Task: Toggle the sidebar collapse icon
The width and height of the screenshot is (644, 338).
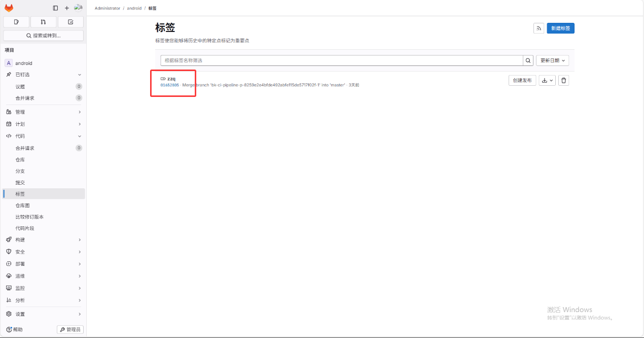Action: click(55, 8)
